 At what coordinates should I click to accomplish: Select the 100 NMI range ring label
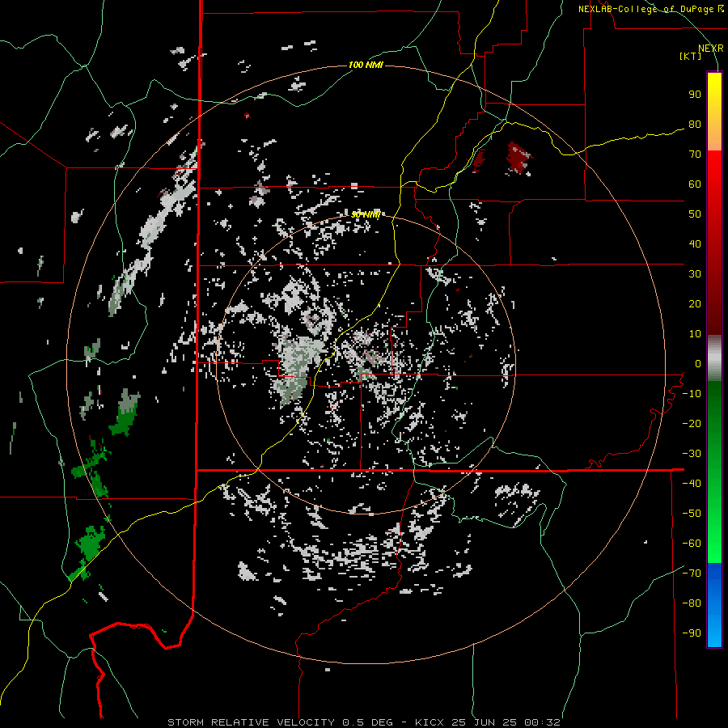pos(366,65)
